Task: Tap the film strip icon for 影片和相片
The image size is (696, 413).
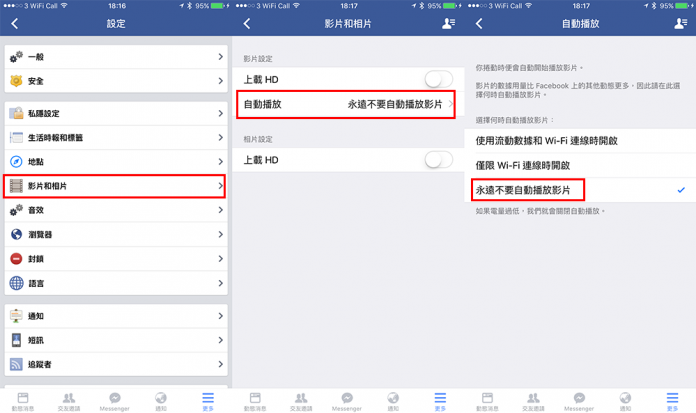Action: (16, 186)
